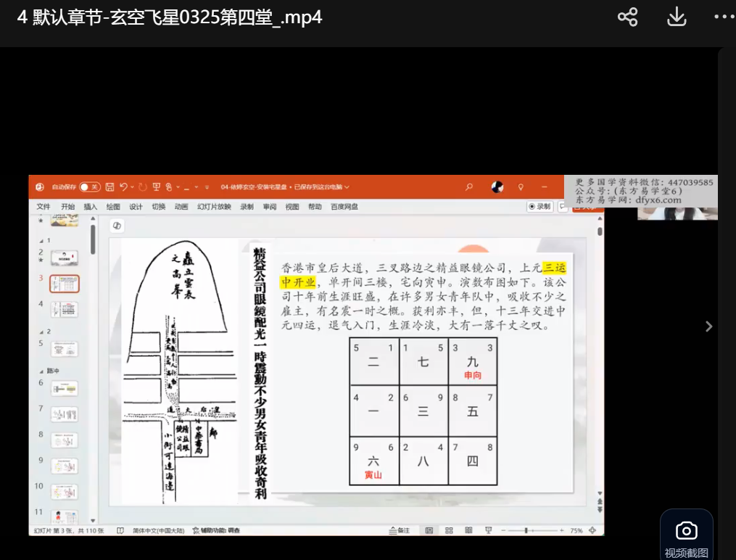Download the video with the download icon

[x=676, y=17]
